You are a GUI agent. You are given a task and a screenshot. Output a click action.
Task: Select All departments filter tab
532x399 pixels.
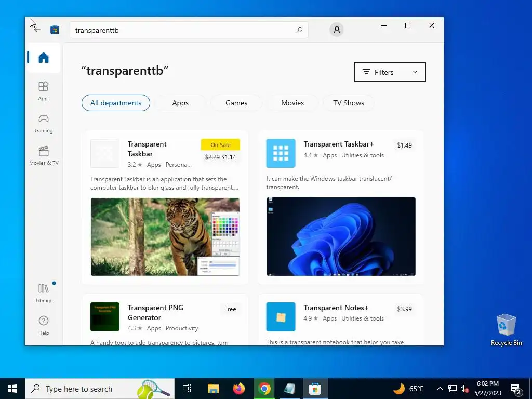(x=116, y=103)
